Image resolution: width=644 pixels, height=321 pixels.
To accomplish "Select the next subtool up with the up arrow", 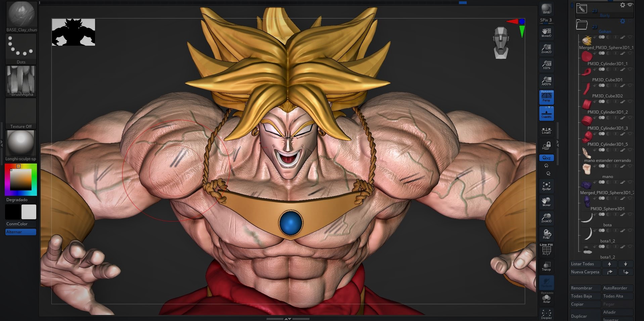I will coord(609,264).
